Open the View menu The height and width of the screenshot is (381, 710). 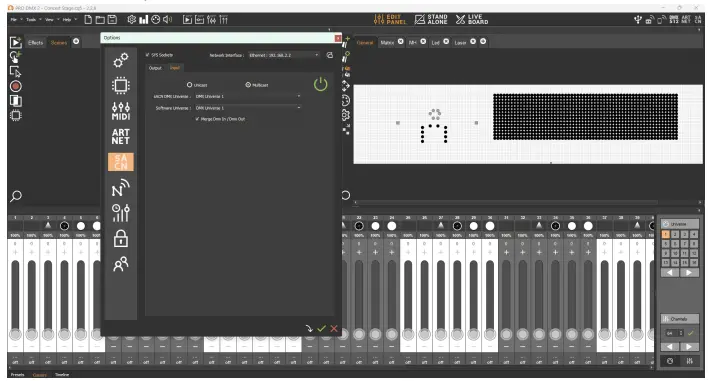pos(49,19)
